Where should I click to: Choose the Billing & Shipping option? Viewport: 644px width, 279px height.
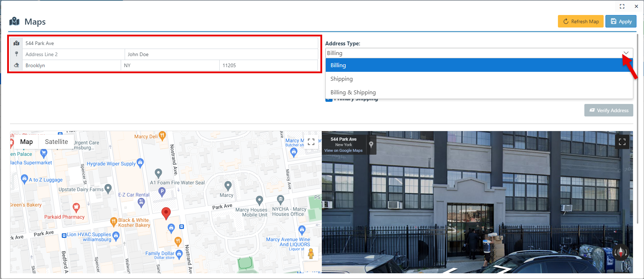point(353,93)
